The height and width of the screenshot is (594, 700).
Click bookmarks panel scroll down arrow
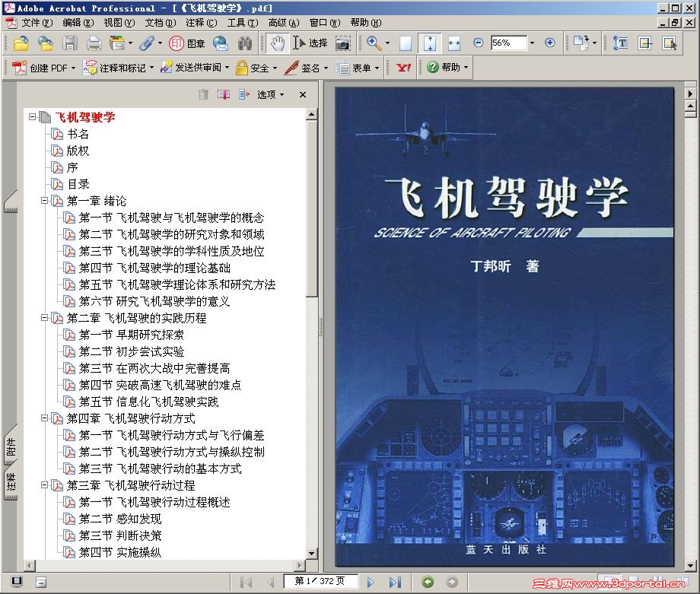(x=312, y=554)
